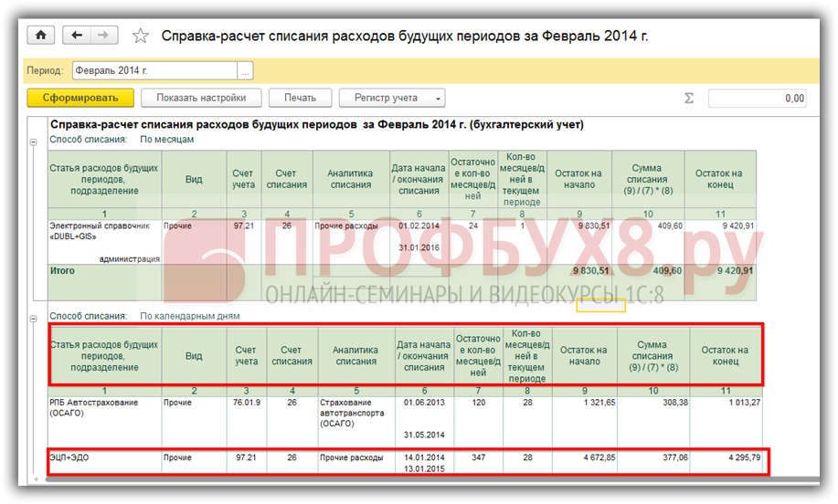Click Показать настройки button

[x=201, y=98]
